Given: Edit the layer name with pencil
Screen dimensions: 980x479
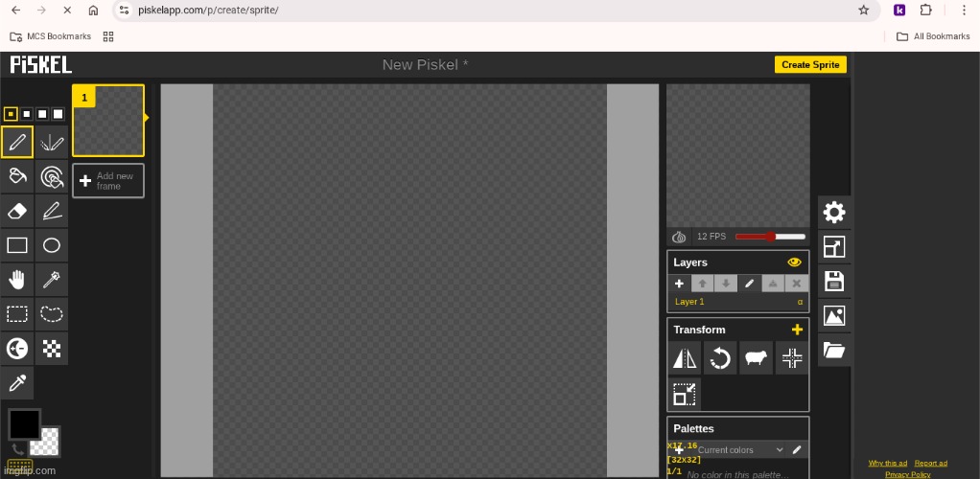Looking at the screenshot, I should [749, 284].
